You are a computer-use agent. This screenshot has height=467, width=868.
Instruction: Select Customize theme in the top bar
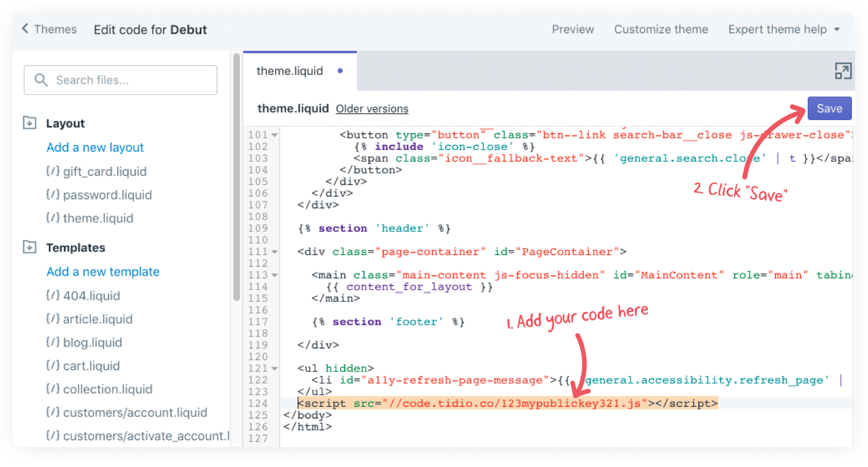tap(661, 29)
